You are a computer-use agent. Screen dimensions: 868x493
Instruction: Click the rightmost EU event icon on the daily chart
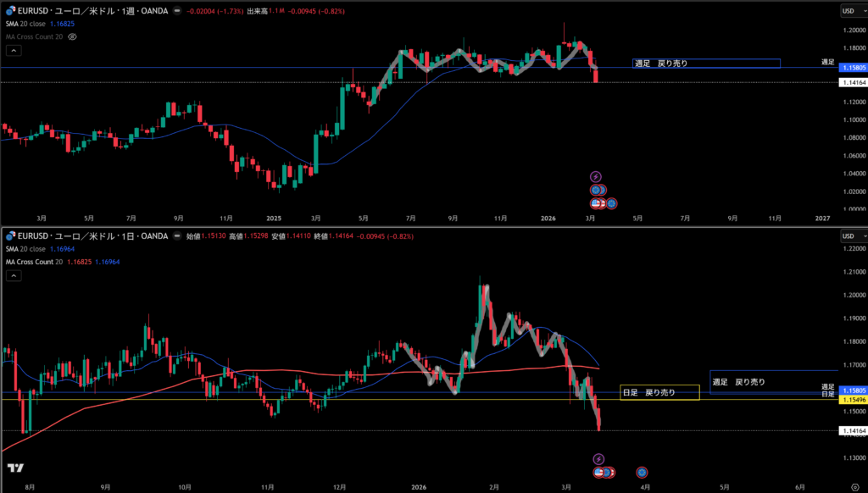point(642,472)
